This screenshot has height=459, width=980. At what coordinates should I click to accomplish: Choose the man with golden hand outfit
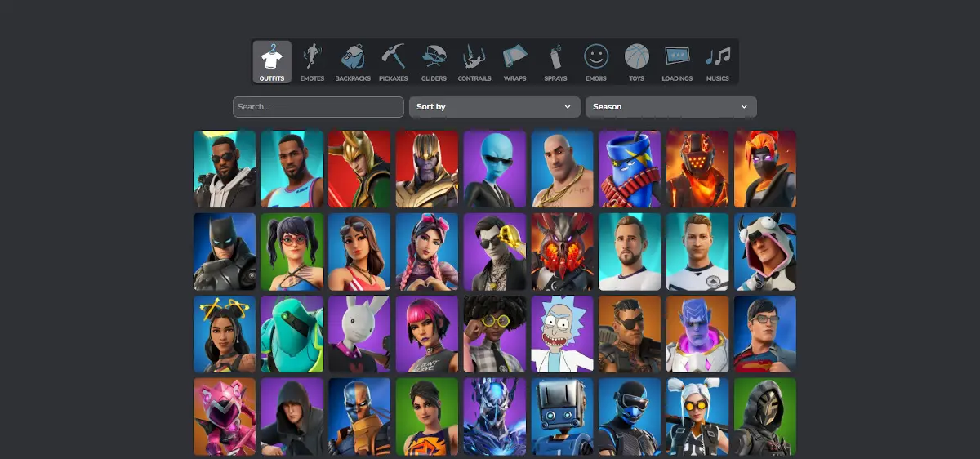coord(495,252)
